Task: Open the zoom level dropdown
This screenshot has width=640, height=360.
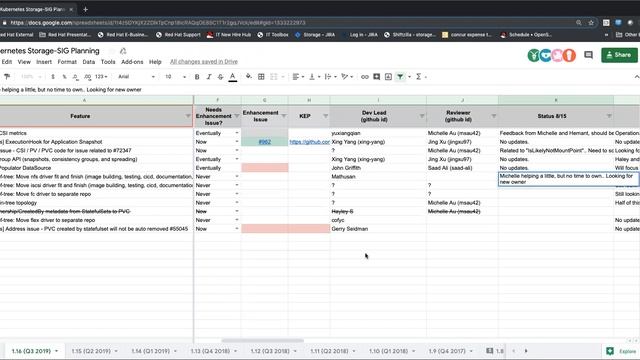Action: [x=31, y=77]
